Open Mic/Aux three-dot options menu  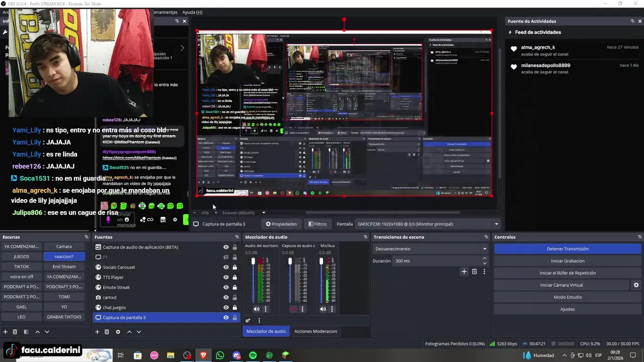[x=332, y=309]
